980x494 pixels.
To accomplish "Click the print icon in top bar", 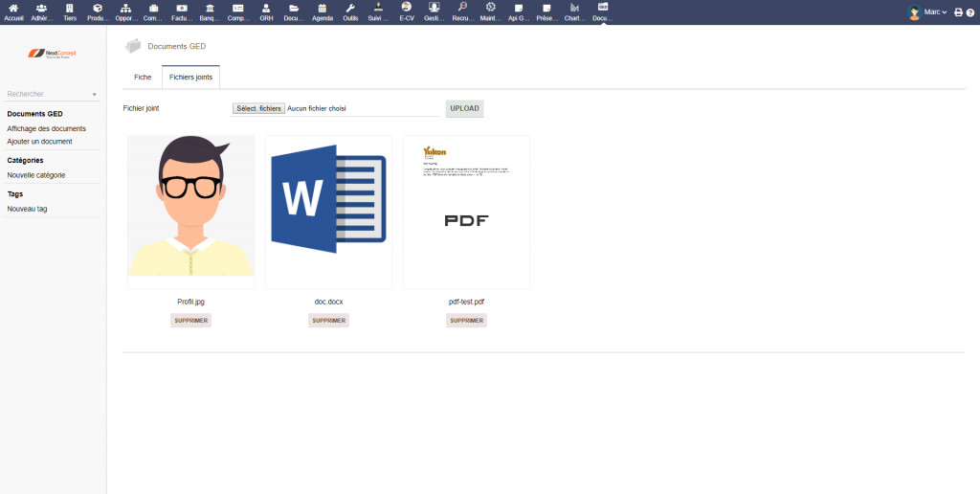I will pos(959,11).
